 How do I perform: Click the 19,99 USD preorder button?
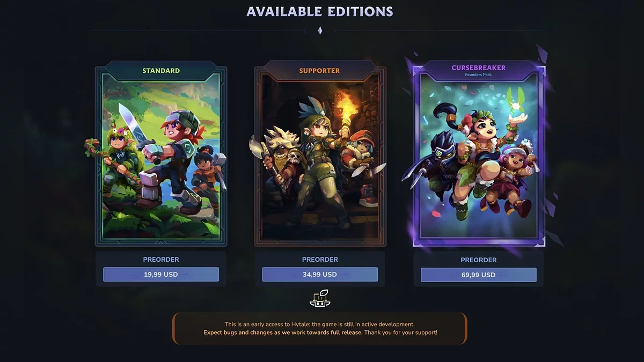point(161,275)
